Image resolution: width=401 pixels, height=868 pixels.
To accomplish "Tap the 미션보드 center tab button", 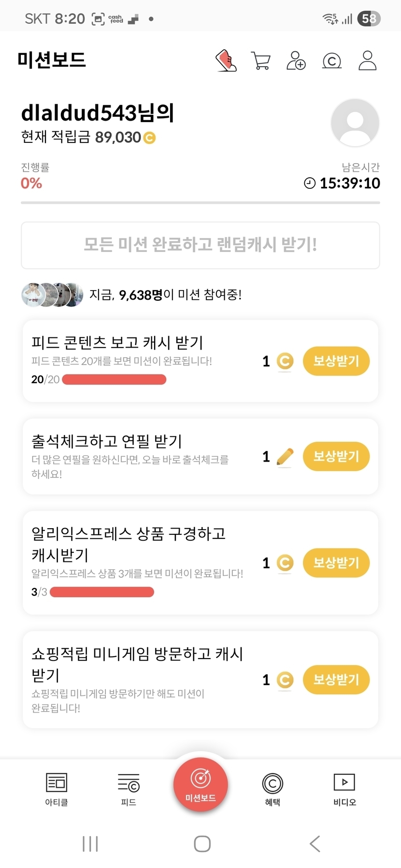I will coord(200,784).
